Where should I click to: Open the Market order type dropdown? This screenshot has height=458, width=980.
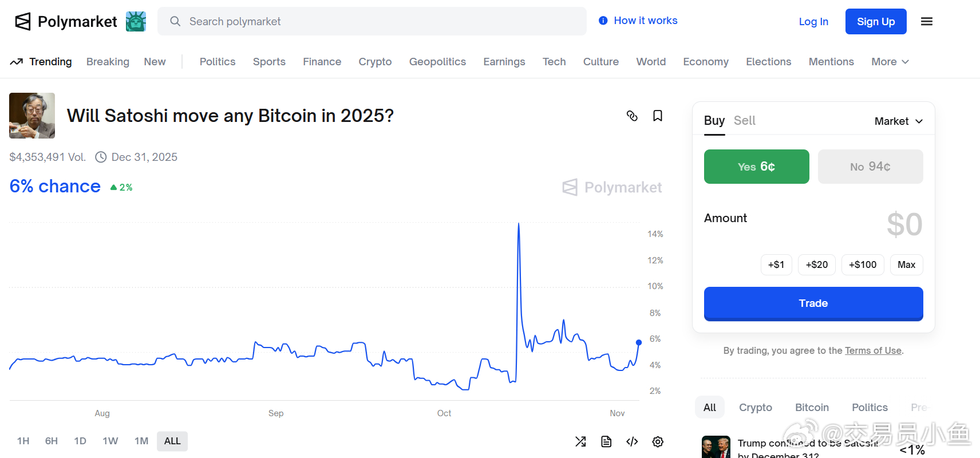[898, 121]
